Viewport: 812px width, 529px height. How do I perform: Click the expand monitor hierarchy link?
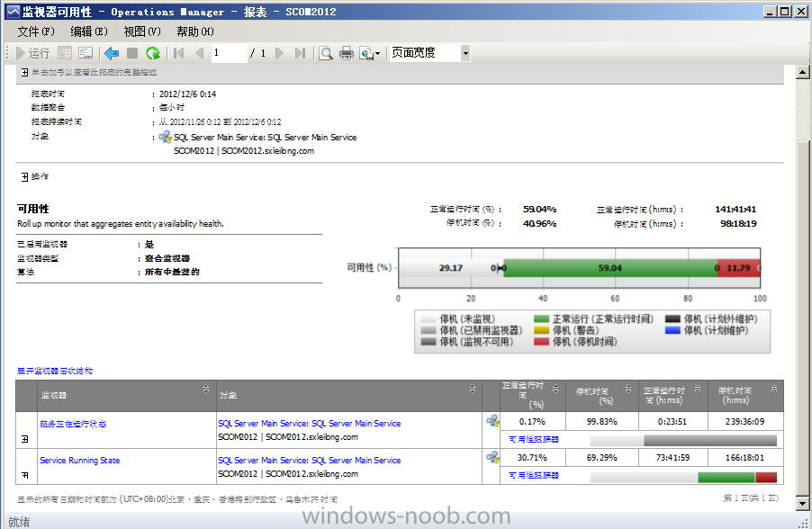coord(55,371)
